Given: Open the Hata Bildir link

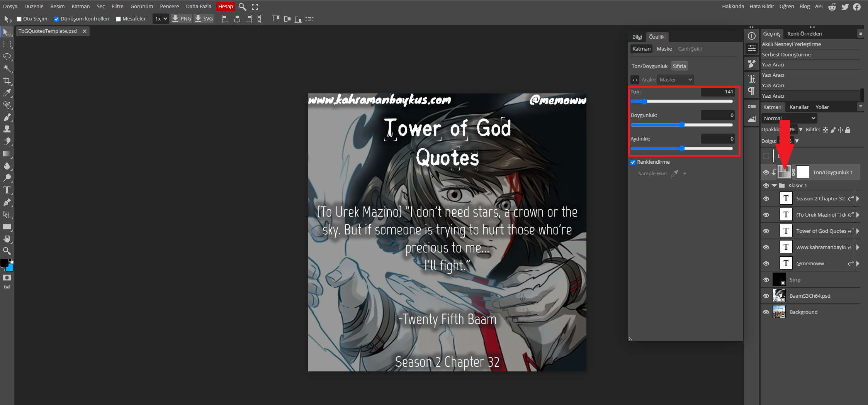Looking at the screenshot, I should point(762,7).
